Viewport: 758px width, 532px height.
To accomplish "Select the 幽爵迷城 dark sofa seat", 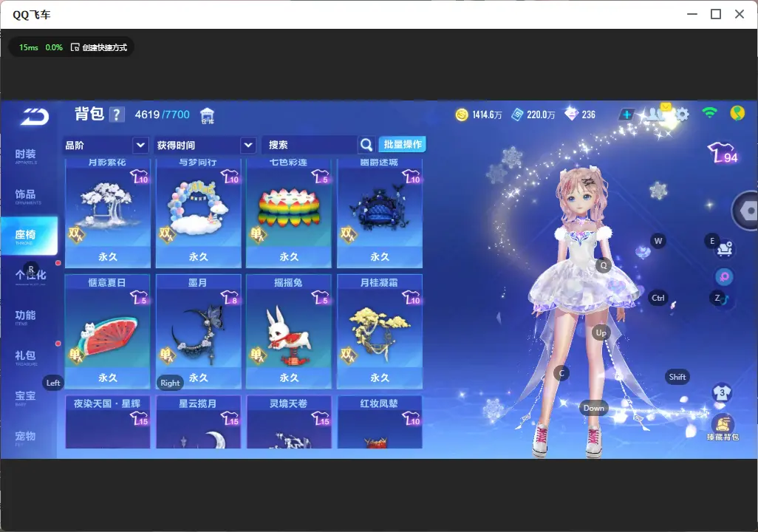I will pos(380,214).
